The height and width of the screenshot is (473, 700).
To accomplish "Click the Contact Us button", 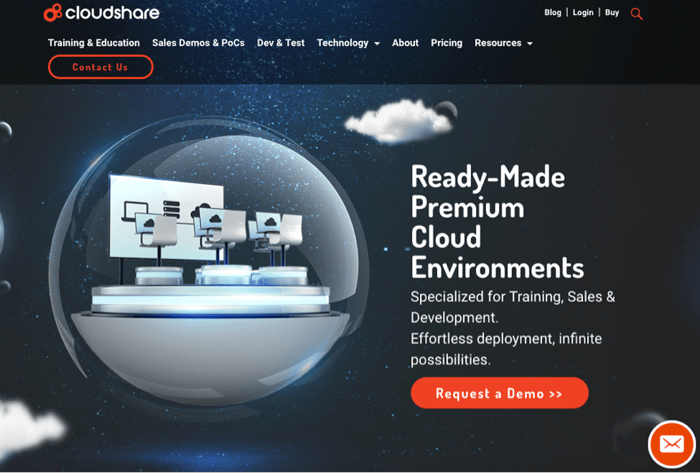I will [100, 67].
